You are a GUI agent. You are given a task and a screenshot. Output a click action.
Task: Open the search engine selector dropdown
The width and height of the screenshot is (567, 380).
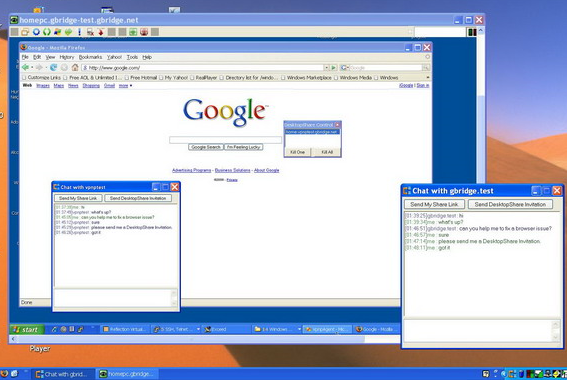click(x=345, y=68)
